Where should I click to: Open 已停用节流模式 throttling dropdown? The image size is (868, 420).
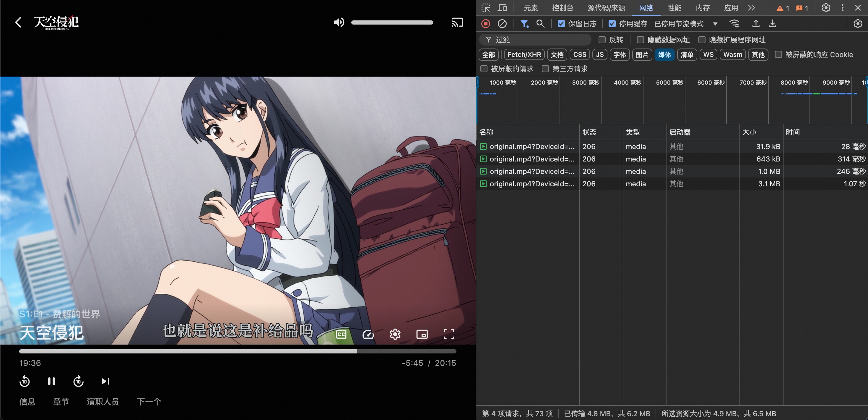686,24
